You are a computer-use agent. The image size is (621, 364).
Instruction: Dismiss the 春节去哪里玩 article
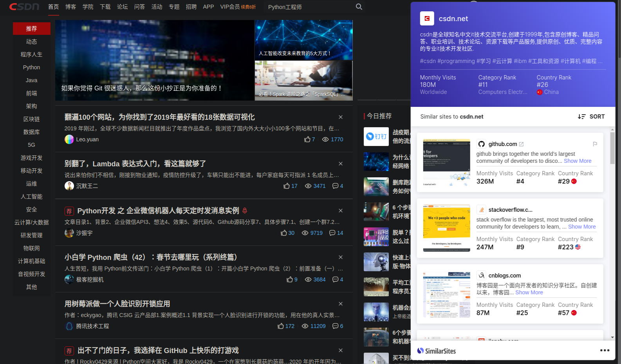[341, 257]
